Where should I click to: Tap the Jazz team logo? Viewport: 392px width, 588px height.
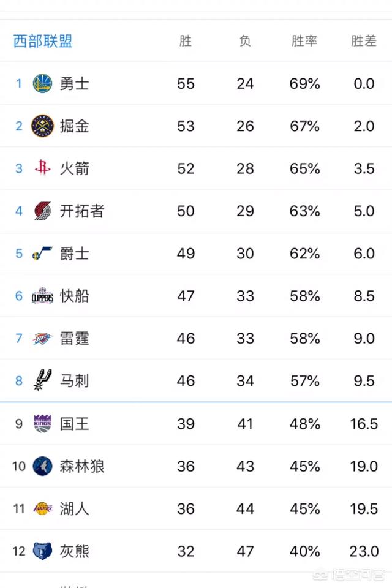(x=42, y=253)
